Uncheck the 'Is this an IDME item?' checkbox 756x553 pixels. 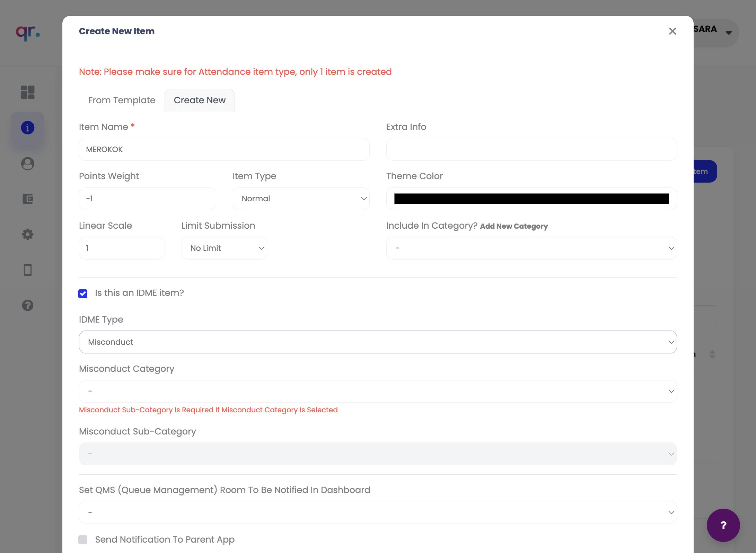(83, 294)
